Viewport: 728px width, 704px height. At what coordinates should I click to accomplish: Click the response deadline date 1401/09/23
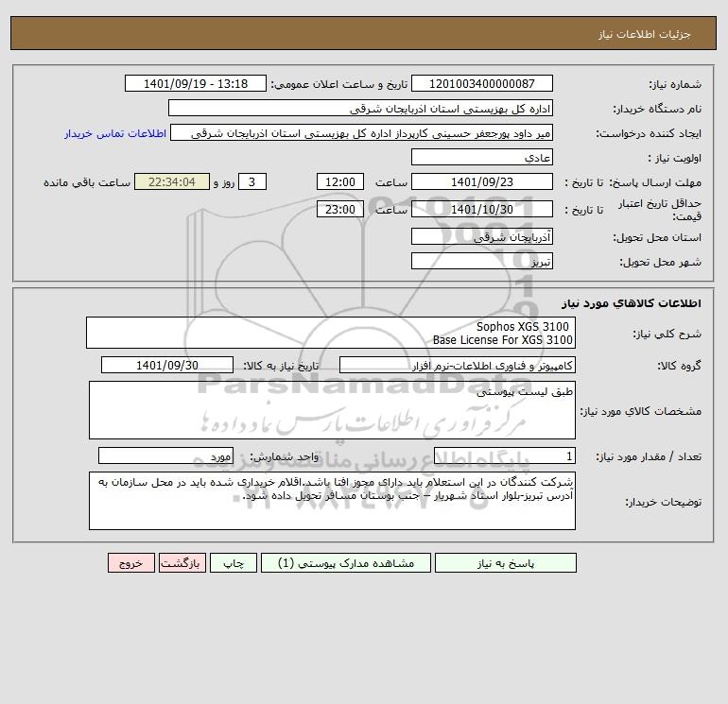coord(482,182)
